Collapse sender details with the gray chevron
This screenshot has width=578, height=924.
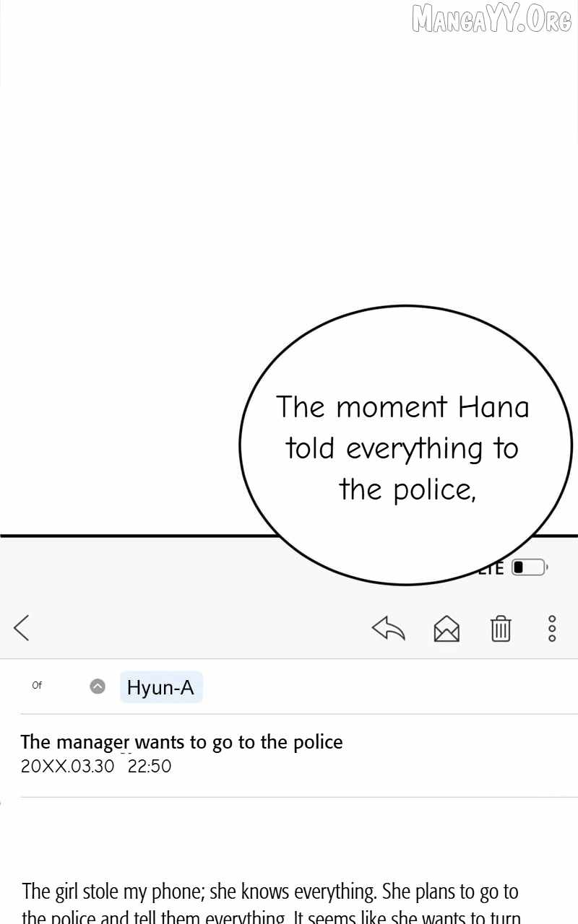98,687
